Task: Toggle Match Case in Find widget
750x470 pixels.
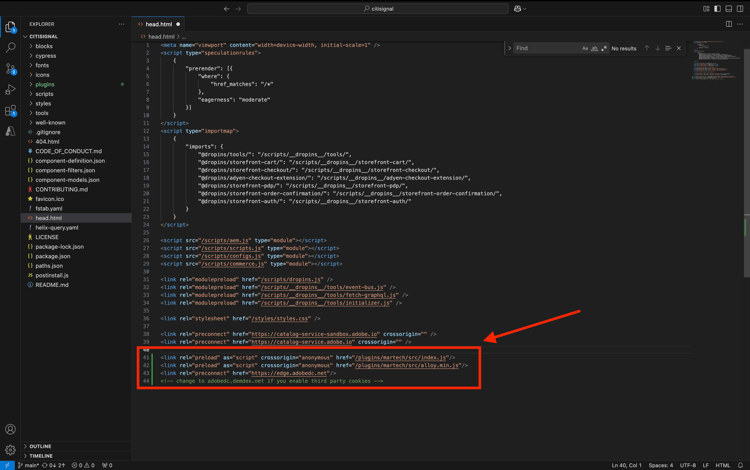Action: (585, 48)
